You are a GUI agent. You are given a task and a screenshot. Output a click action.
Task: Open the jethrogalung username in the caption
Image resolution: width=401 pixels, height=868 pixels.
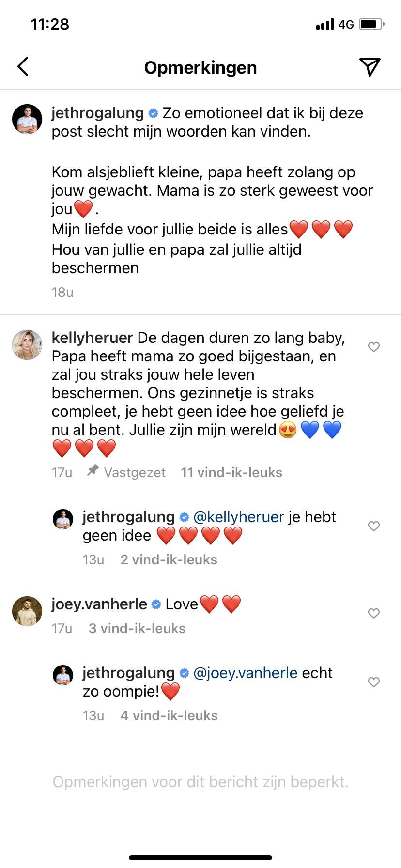tap(97, 113)
